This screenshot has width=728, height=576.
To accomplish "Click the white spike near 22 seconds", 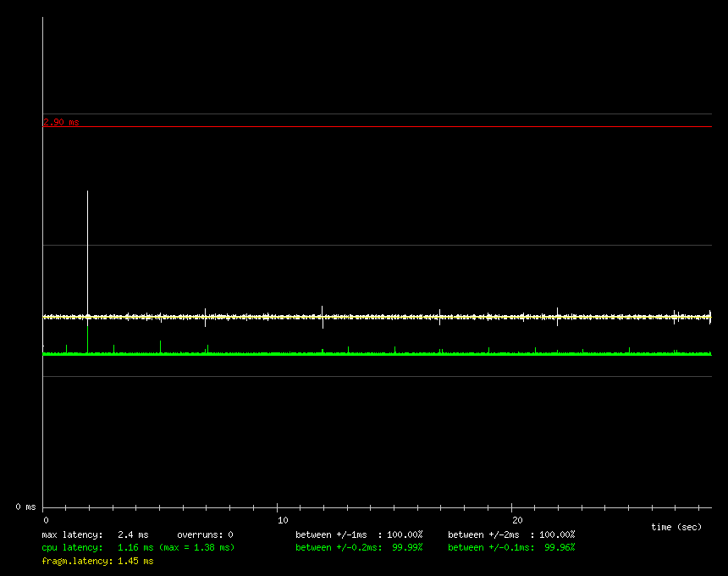I will pos(557,315).
